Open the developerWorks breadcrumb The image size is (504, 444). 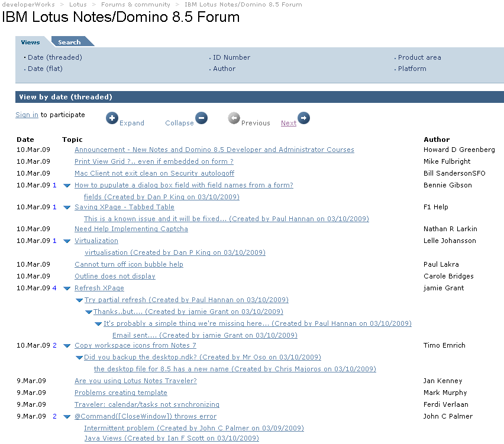pos(28,5)
